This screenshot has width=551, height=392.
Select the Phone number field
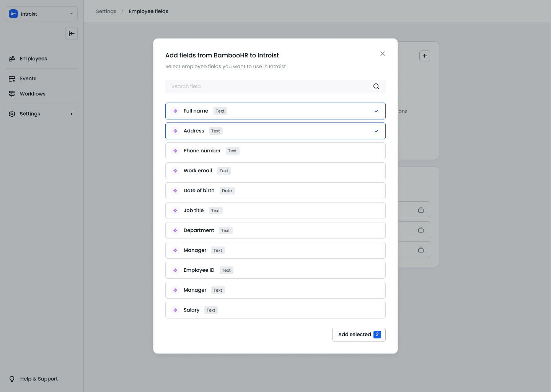[x=275, y=151]
